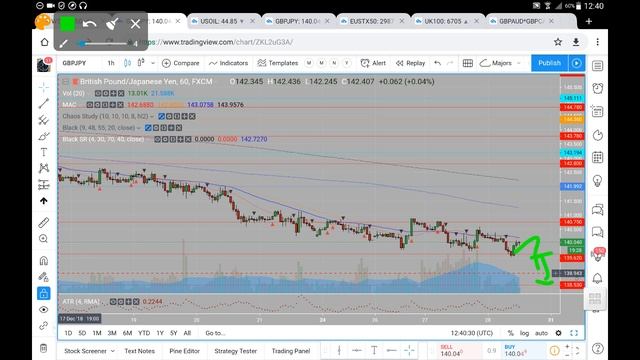Select the zoom in magnifier tool
This screenshot has width=640, height=360.
pyautogui.click(x=44, y=239)
